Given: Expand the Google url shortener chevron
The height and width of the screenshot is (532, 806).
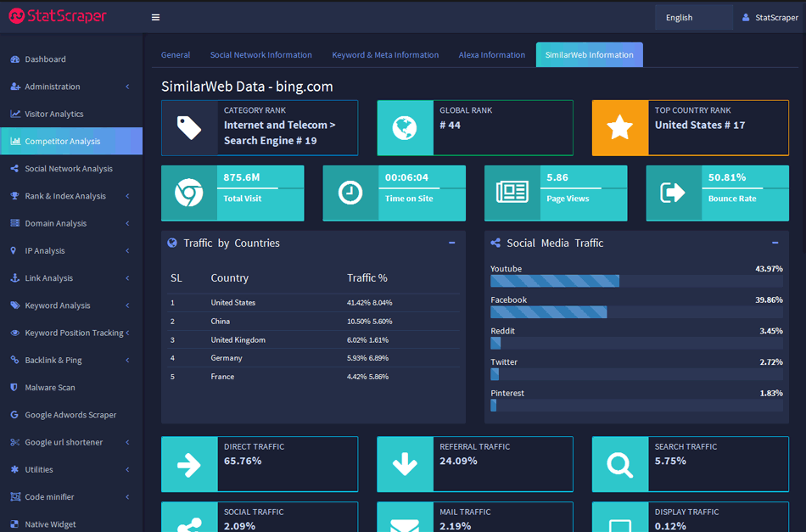Looking at the screenshot, I should [127, 442].
